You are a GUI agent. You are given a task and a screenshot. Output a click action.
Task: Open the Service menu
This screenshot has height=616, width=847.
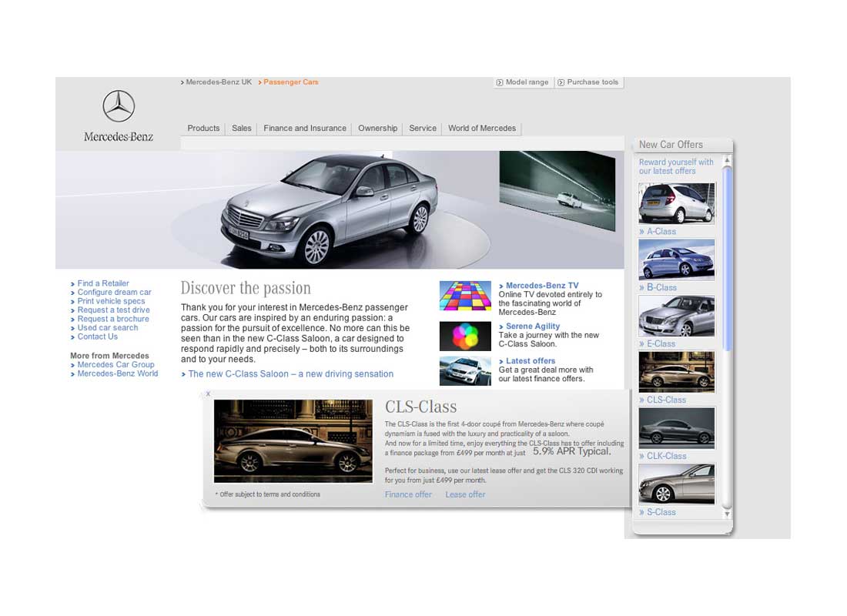click(x=423, y=128)
